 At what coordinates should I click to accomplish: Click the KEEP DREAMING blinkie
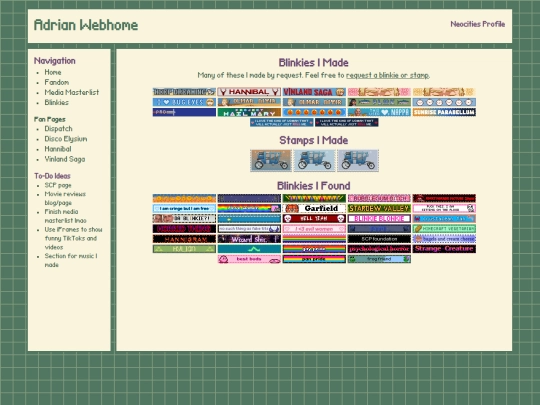click(184, 92)
